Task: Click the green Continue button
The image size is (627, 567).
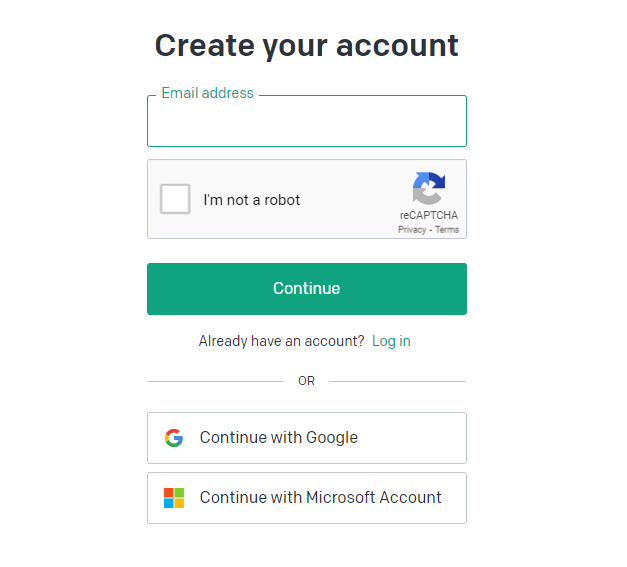Action: click(x=307, y=289)
